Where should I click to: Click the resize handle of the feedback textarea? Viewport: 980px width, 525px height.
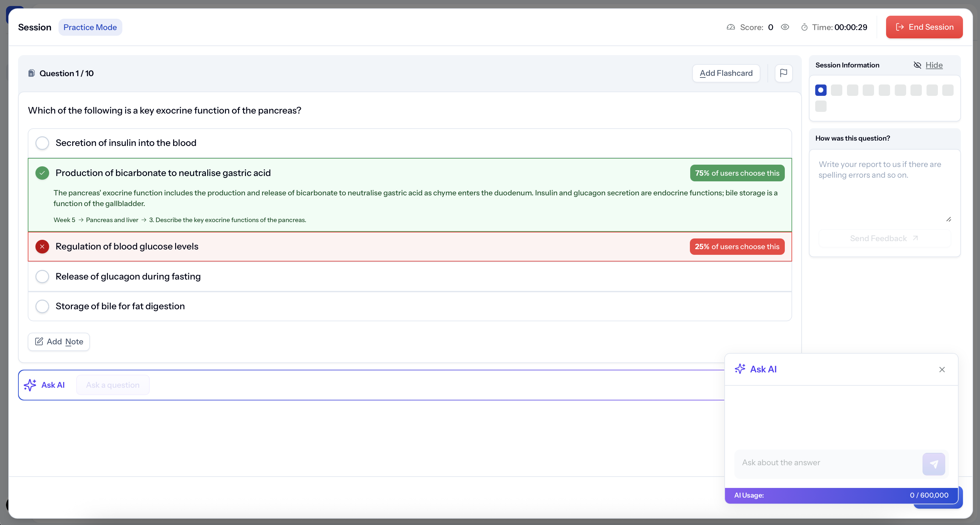click(x=949, y=219)
